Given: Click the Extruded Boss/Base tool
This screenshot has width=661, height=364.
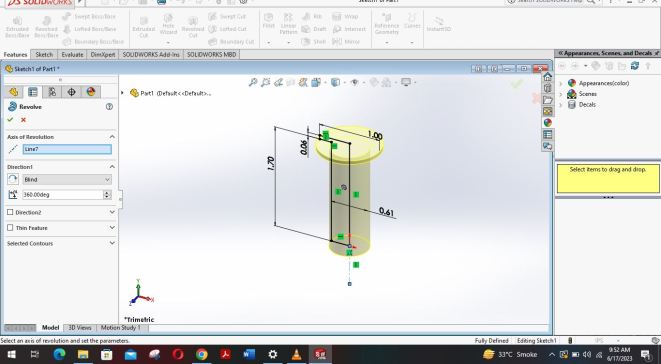Looking at the screenshot, I should tap(17, 28).
